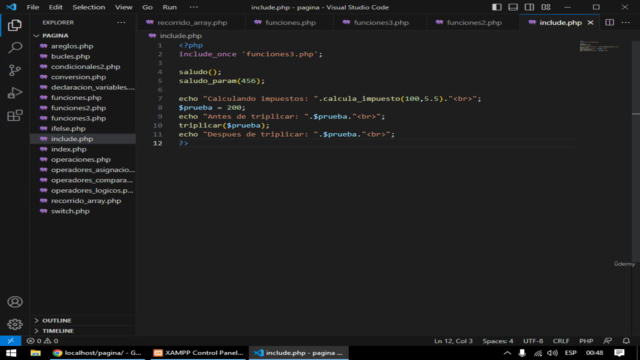Collapse the PAGINA folder section

(x=83, y=36)
